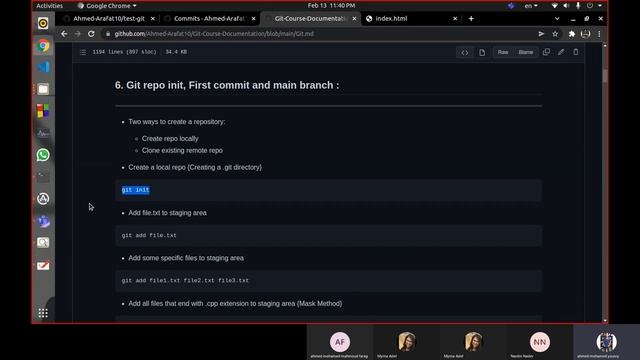Delete this file trash icon
This screenshot has width=640, height=360.
pyautogui.click(x=576, y=52)
